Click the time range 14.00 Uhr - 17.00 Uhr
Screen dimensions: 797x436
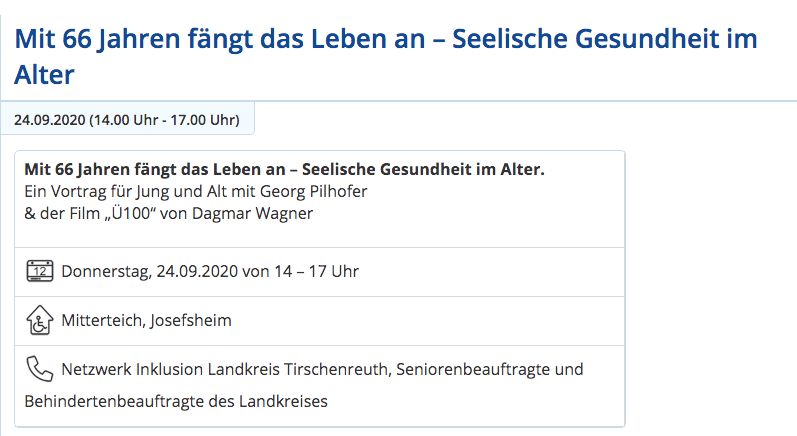164,120
